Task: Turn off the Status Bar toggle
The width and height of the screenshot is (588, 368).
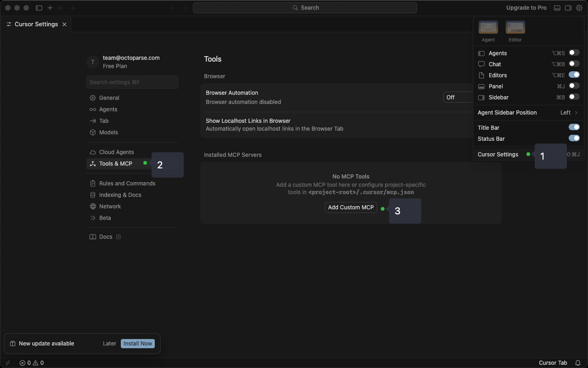Action: point(574,138)
